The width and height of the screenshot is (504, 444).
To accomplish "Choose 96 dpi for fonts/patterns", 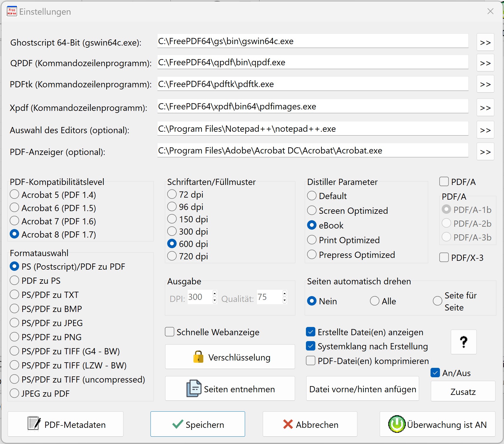I will click(185, 207).
